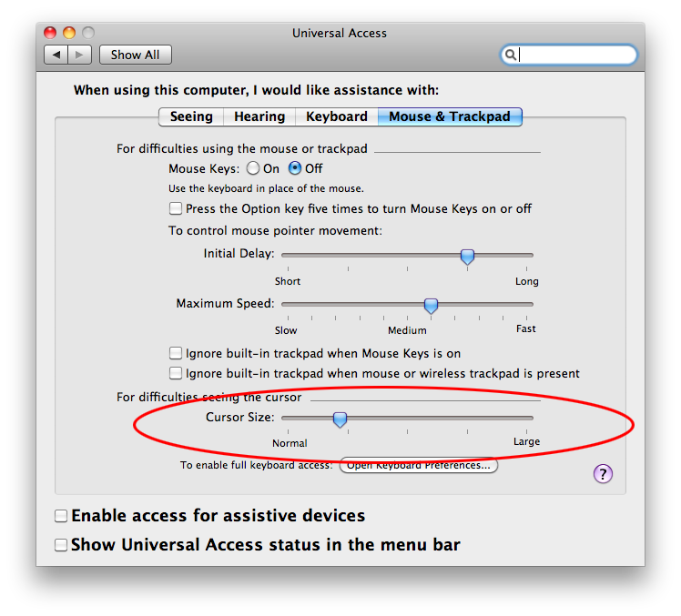This screenshot has height=616, width=681.
Task: Select Mouse Keys Off radio button
Action: click(295, 168)
